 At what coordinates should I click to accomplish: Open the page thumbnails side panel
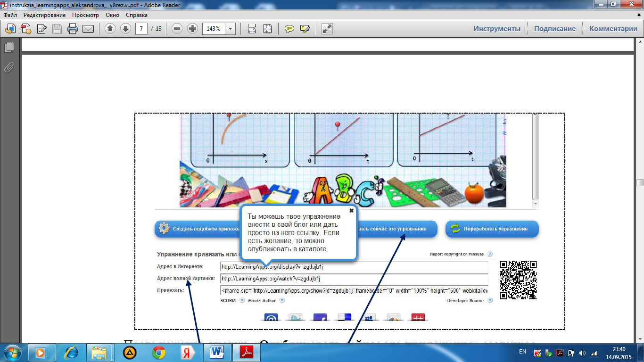click(9, 47)
